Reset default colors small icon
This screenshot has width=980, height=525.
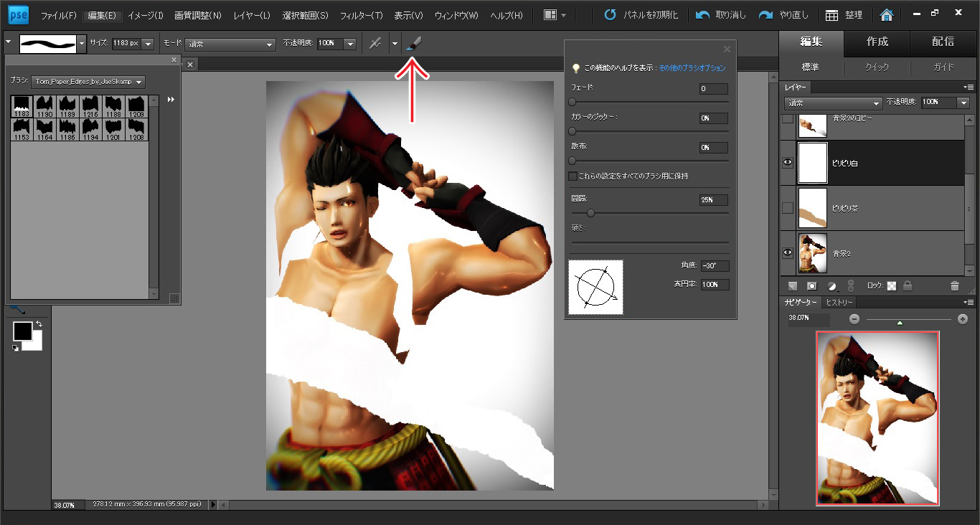coord(15,348)
